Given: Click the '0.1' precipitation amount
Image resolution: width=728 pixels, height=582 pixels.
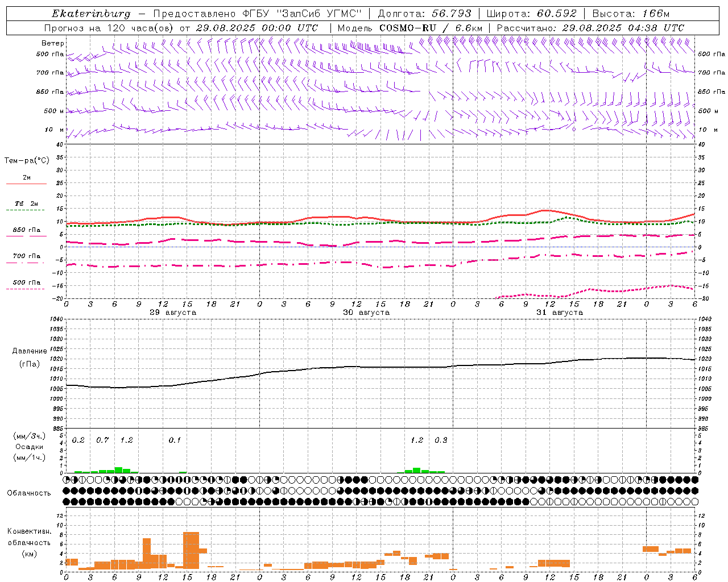Looking at the screenshot, I should [x=175, y=440].
